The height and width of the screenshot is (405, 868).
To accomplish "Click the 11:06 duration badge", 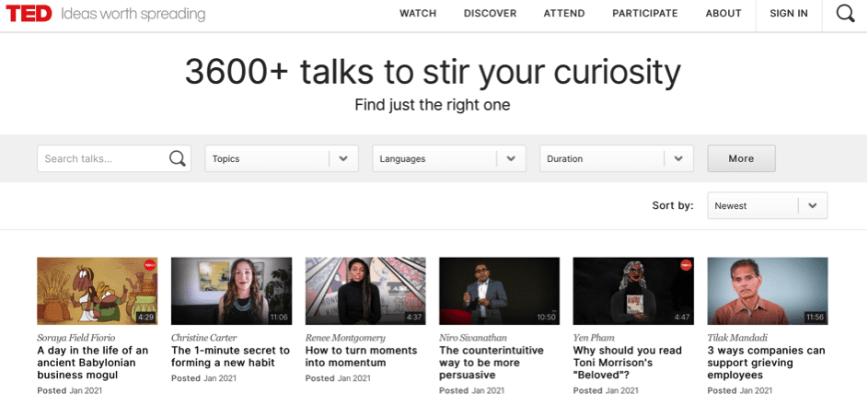I will [x=279, y=318].
